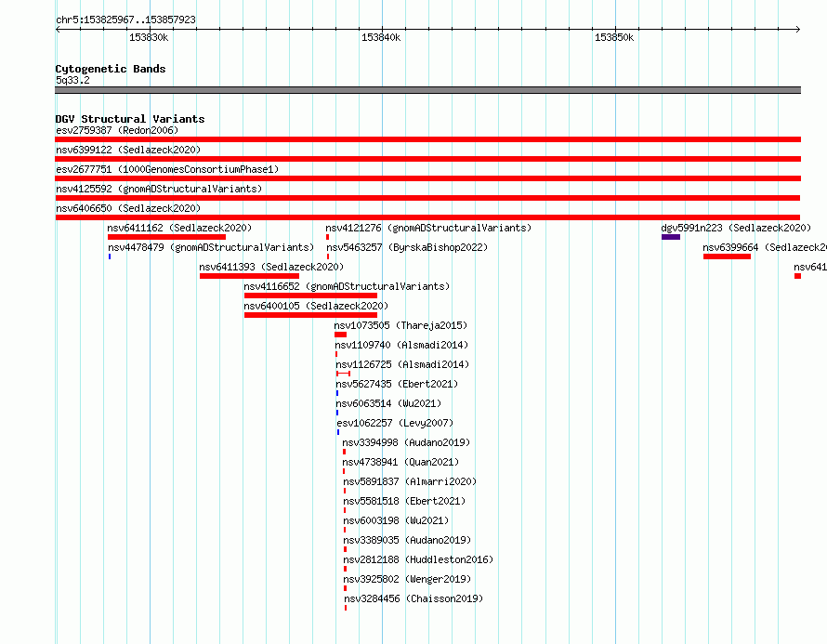
Task: Click esv1062257 (Levy2007) label
Action: [395, 423]
